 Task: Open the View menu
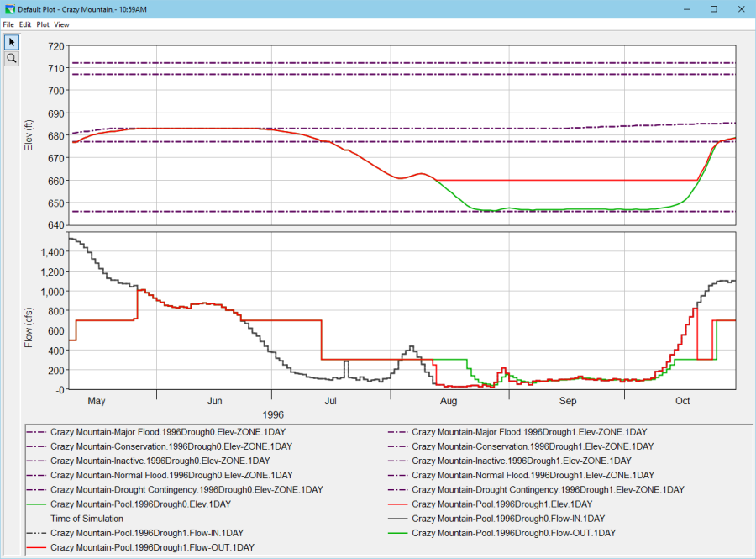(x=61, y=24)
